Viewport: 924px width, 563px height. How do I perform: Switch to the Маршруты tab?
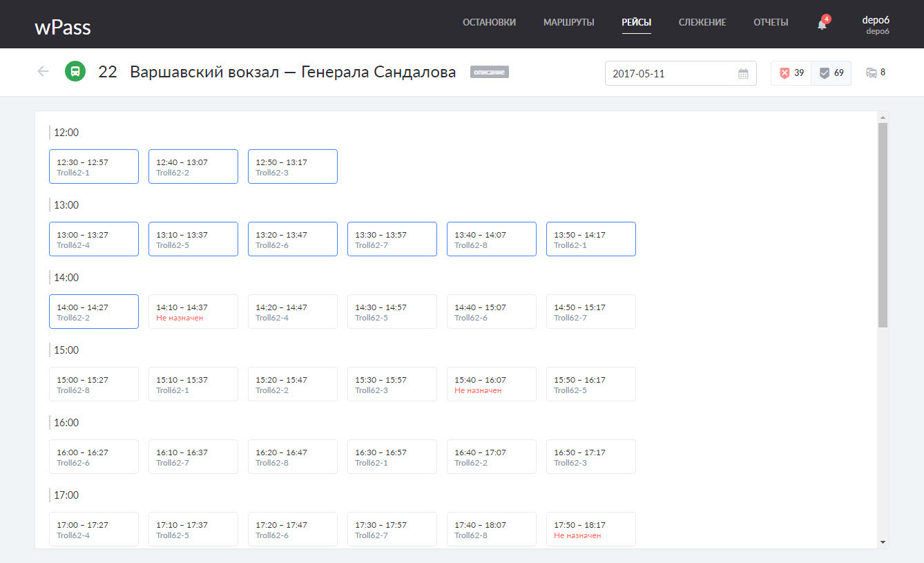click(568, 23)
